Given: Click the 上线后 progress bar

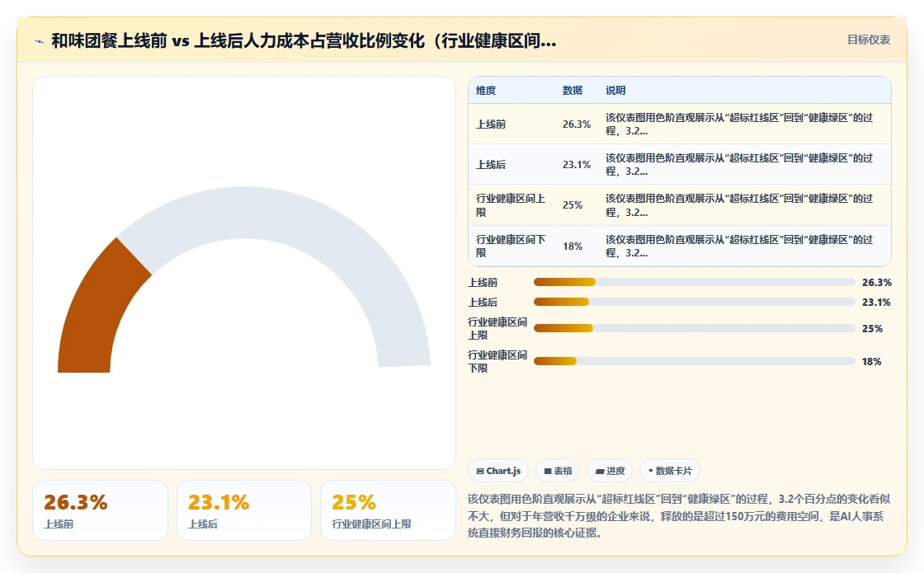Looking at the screenshot, I should point(694,302).
